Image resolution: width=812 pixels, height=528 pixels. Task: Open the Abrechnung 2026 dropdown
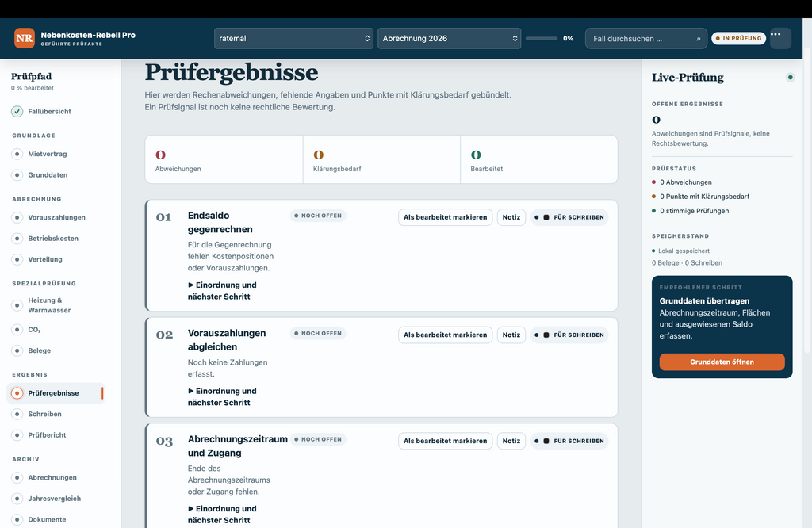click(x=449, y=38)
